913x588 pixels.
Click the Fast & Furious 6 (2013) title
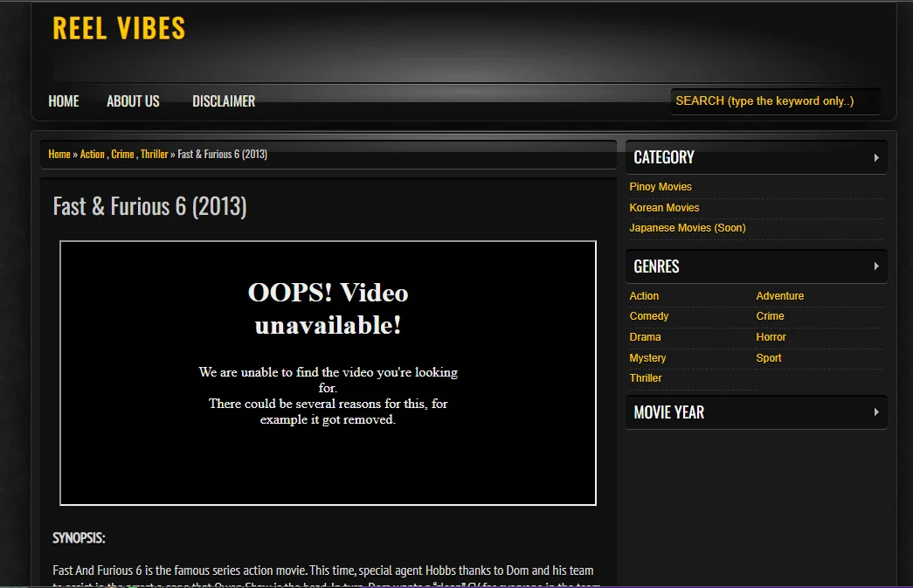click(x=149, y=207)
